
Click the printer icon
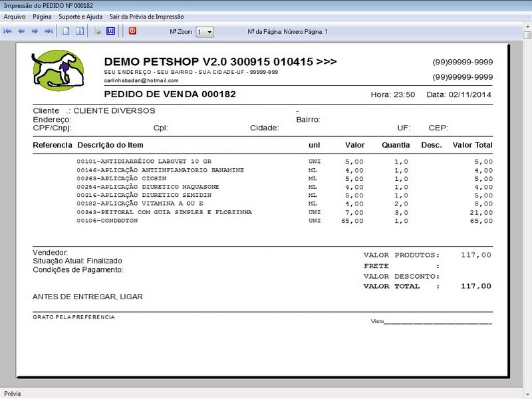97,31
